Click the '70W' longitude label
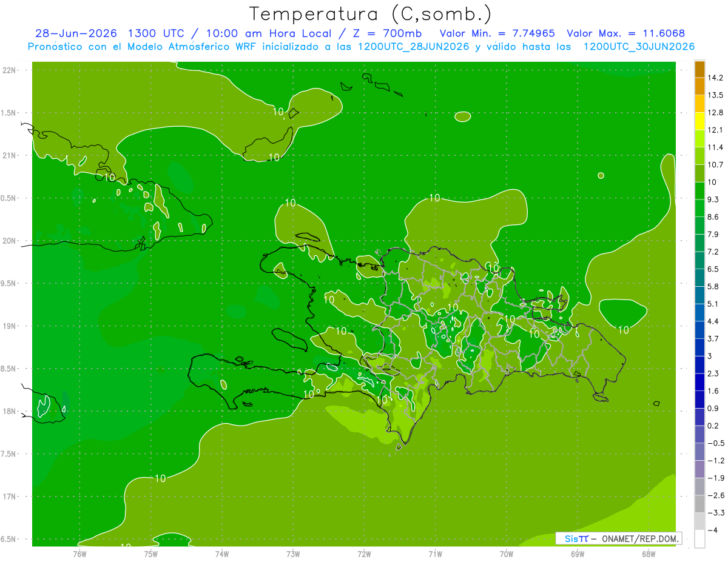The image size is (728, 562). pyautogui.click(x=507, y=554)
